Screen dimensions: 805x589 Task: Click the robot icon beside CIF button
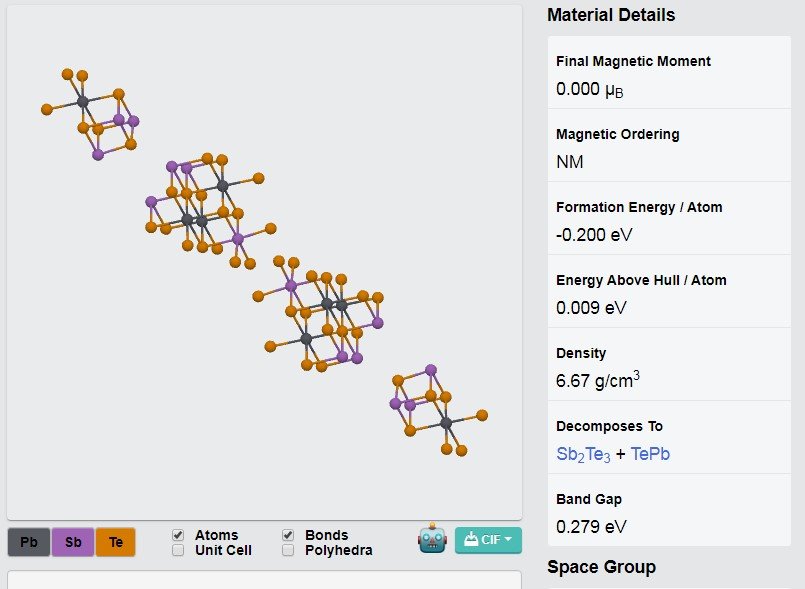pyautogui.click(x=432, y=539)
